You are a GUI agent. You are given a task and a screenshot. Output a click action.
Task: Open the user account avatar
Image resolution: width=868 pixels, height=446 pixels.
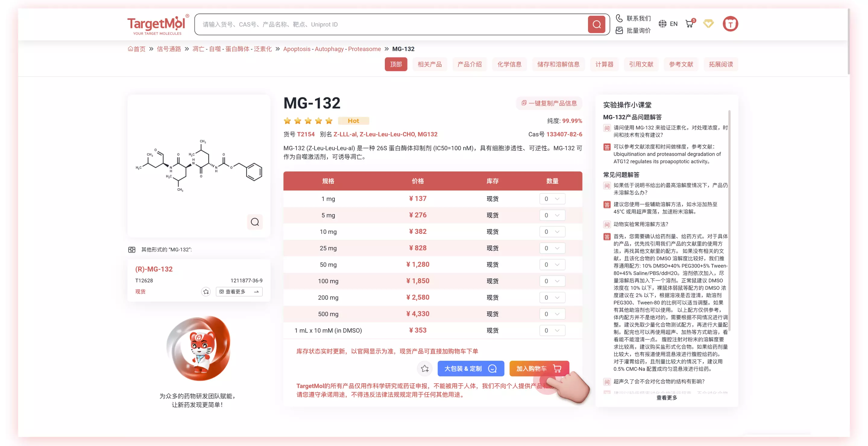[731, 24]
